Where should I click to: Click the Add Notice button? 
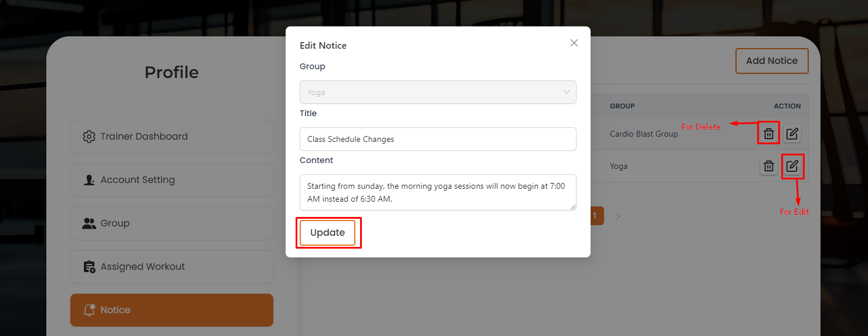pyautogui.click(x=771, y=61)
